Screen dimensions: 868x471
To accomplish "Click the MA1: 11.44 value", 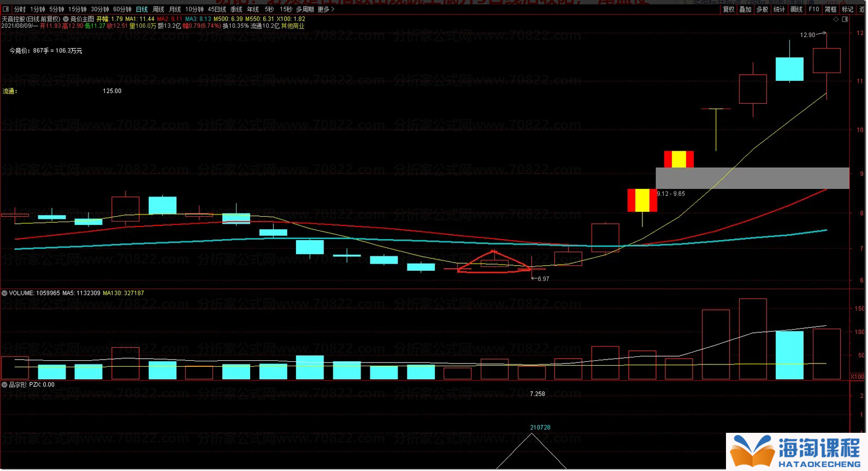I will click(140, 19).
